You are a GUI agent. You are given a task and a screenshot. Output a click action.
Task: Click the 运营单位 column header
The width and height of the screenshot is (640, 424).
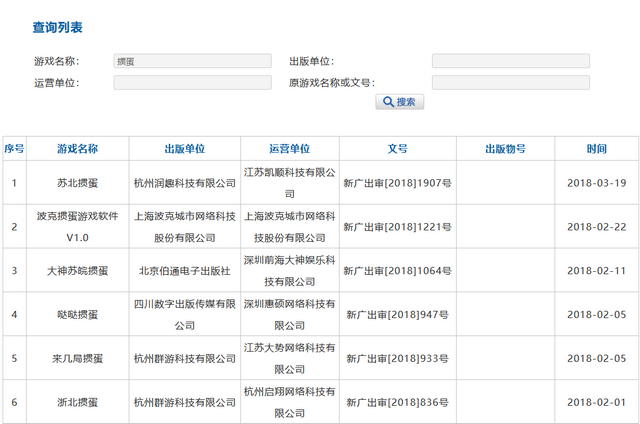tap(290, 149)
